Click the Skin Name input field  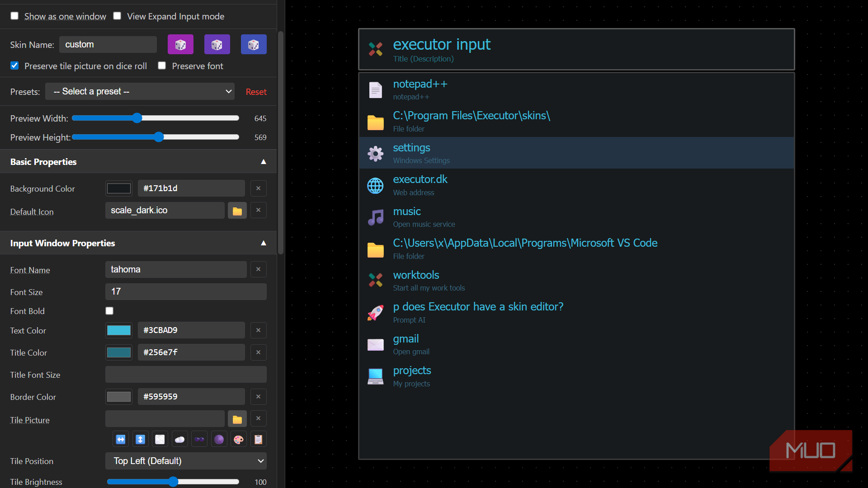pos(108,44)
